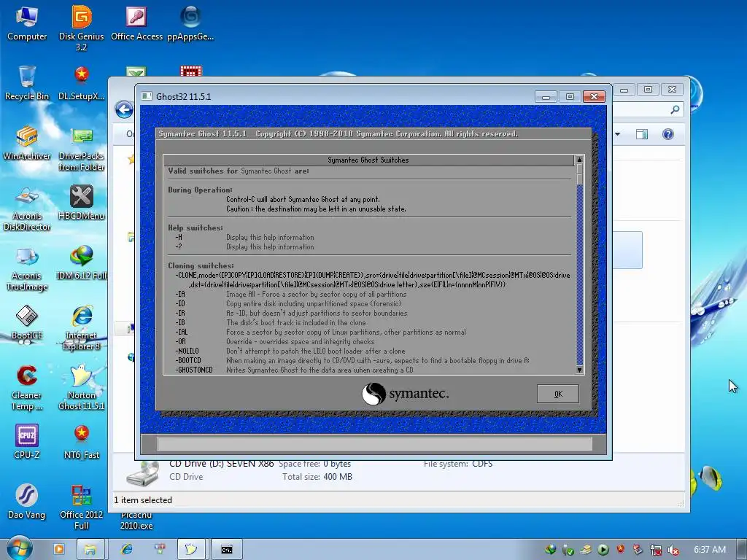Click the Explorer back navigation arrow
This screenshot has height=560, width=747.
[x=124, y=110]
